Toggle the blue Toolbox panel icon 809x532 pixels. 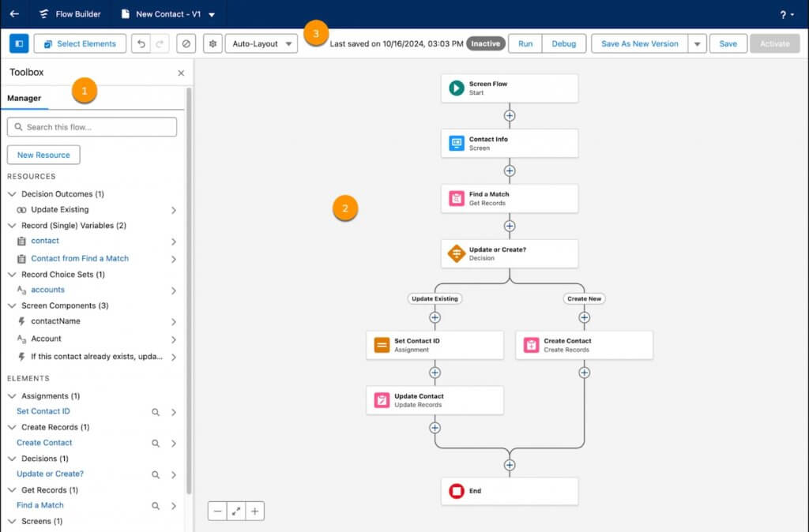20,43
